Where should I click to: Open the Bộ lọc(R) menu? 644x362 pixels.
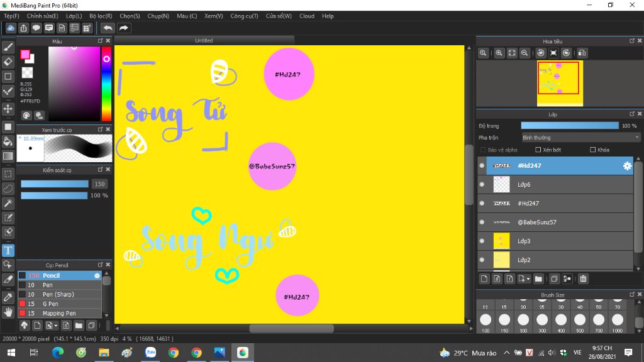101,16
